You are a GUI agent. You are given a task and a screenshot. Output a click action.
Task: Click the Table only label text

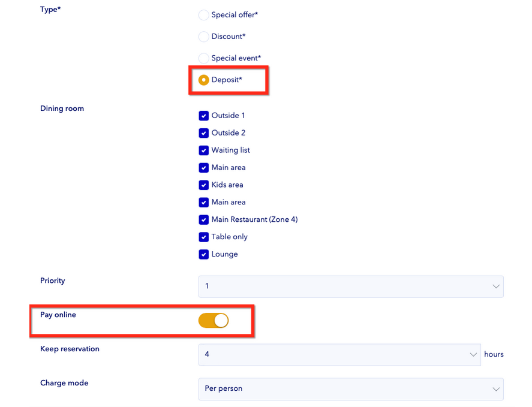229,237
